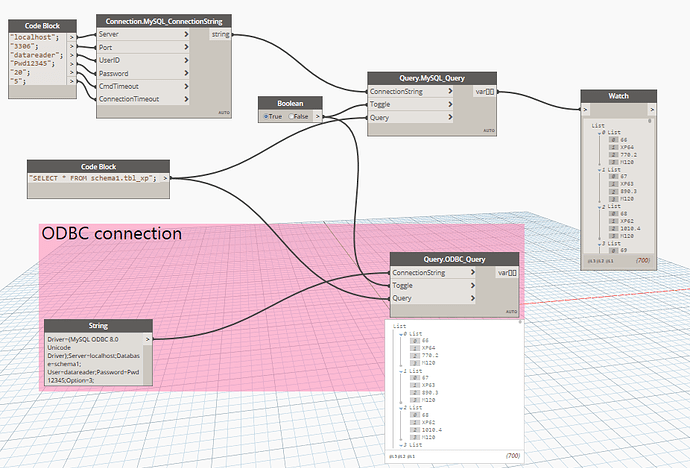Click the string output port
This screenshot has height=468, width=690.
coord(220,34)
